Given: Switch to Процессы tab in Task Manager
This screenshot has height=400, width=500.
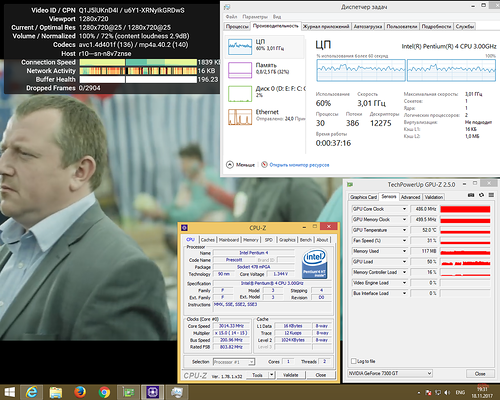Looking at the screenshot, I should point(237,26).
